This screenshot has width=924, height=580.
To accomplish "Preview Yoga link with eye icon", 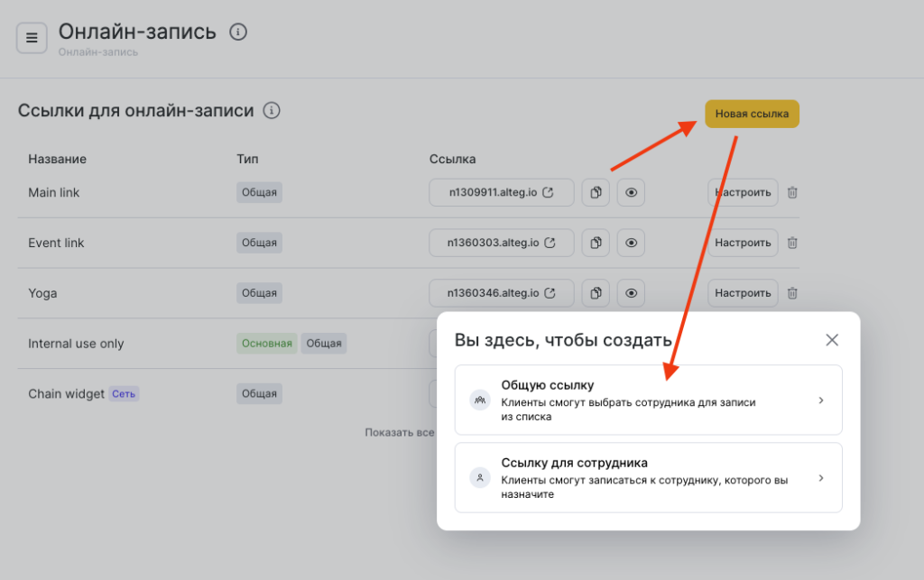I will (x=631, y=293).
